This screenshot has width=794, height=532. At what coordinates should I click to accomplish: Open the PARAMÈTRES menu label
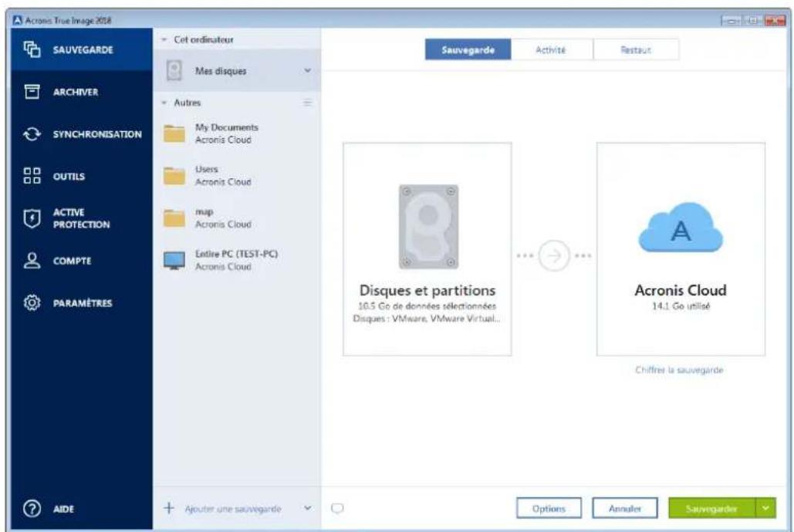click(83, 303)
